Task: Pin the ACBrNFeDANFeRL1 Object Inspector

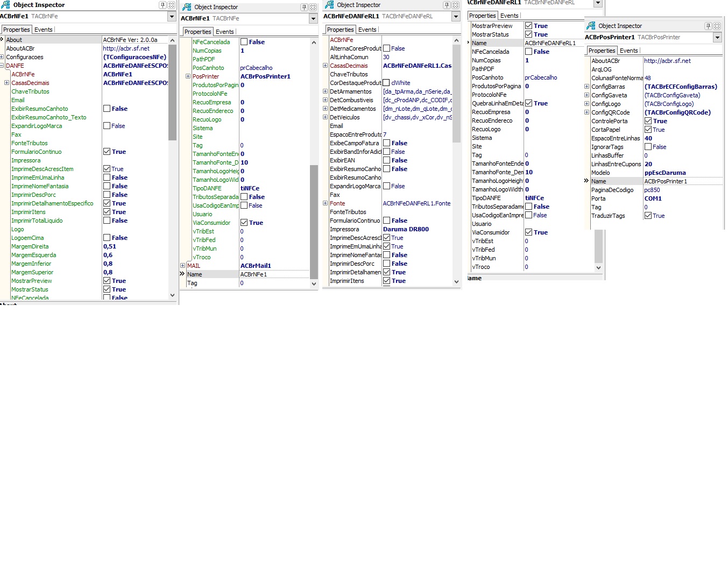Action: pos(447,5)
